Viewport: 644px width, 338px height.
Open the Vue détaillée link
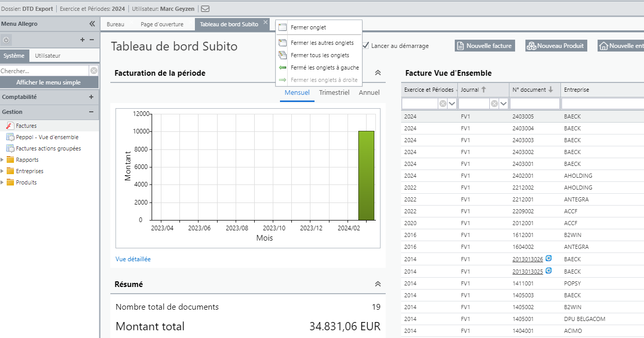(x=133, y=259)
